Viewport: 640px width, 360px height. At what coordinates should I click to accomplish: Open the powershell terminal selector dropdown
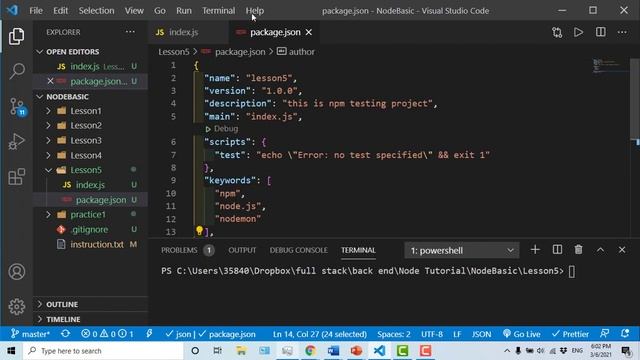click(462, 250)
